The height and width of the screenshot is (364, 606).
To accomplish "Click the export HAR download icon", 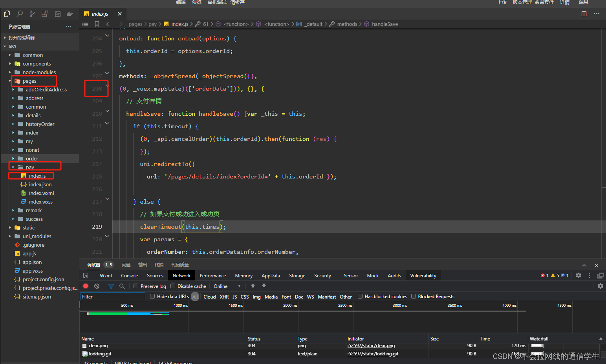I will pos(264,286).
